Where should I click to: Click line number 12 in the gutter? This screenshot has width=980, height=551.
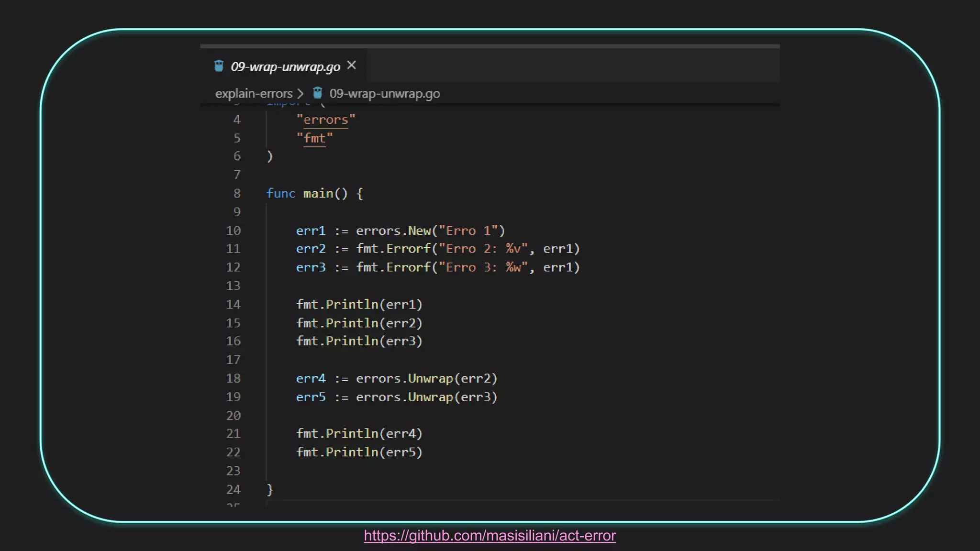(x=233, y=267)
